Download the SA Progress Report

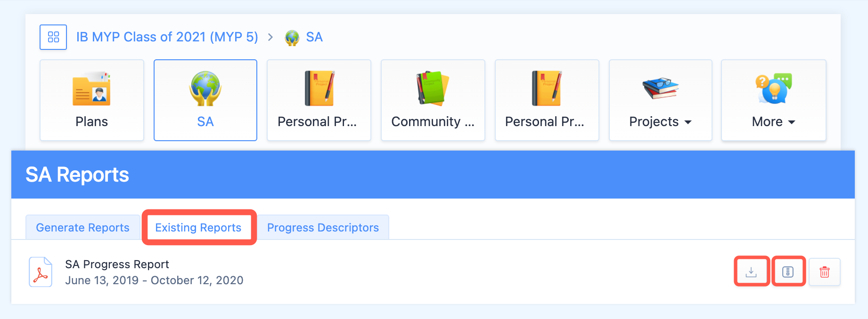click(x=751, y=272)
